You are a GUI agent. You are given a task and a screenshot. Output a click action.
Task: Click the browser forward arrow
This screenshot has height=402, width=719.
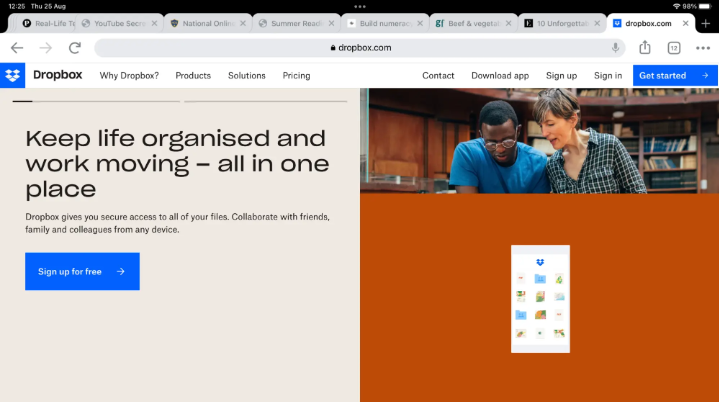[45, 48]
